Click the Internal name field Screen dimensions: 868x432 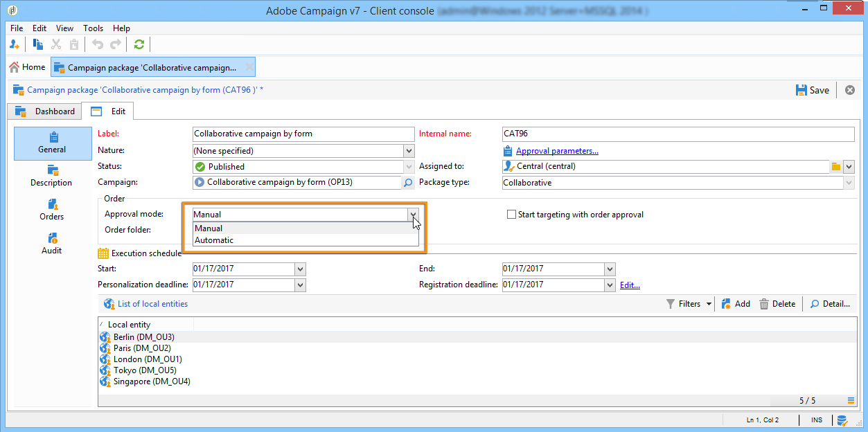pos(678,134)
